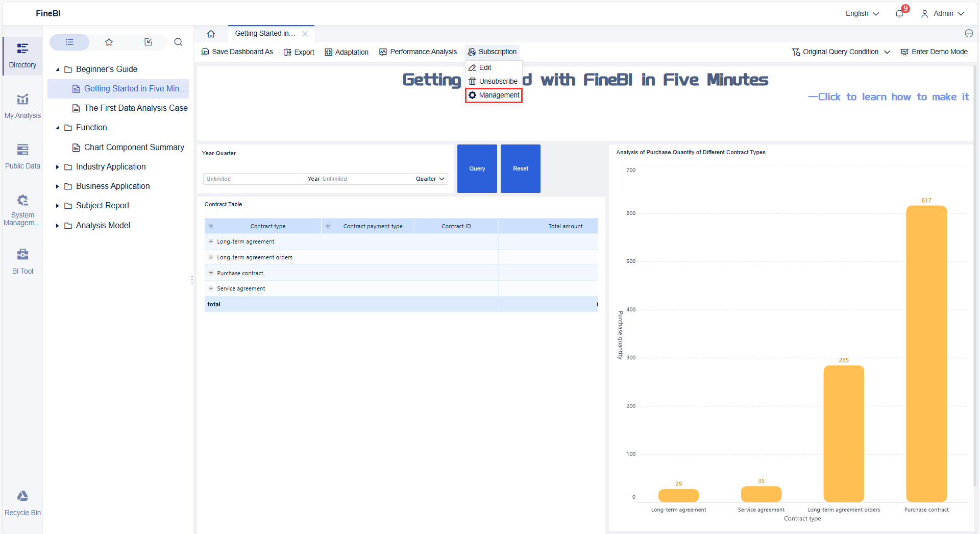Click the Query button

pos(477,168)
